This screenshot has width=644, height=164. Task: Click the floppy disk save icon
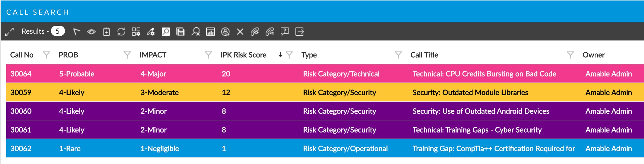point(180,32)
